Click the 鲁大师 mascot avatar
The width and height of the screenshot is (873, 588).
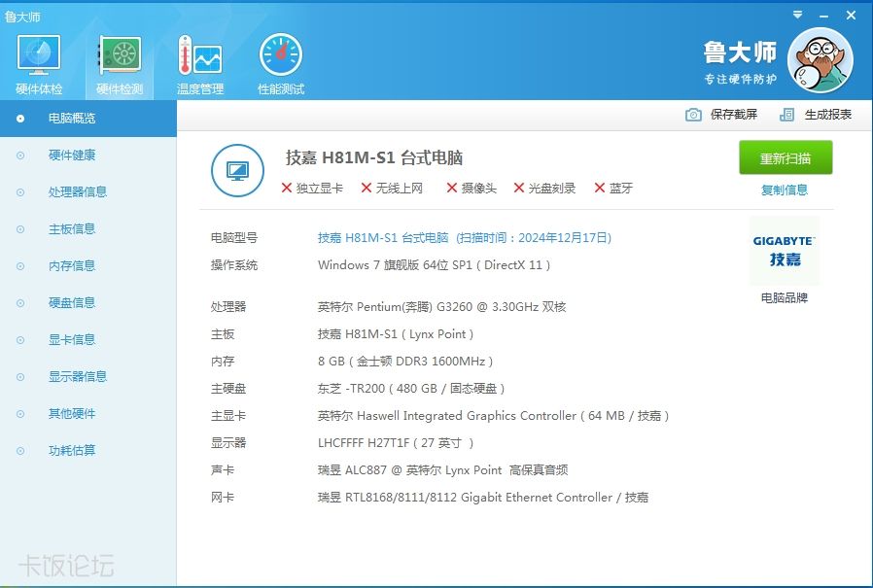pos(821,60)
